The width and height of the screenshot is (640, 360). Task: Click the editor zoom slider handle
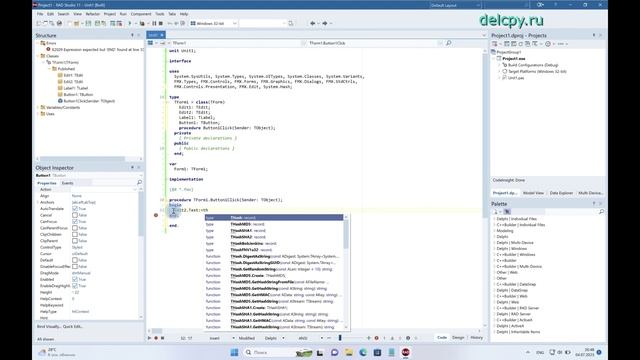point(340,338)
